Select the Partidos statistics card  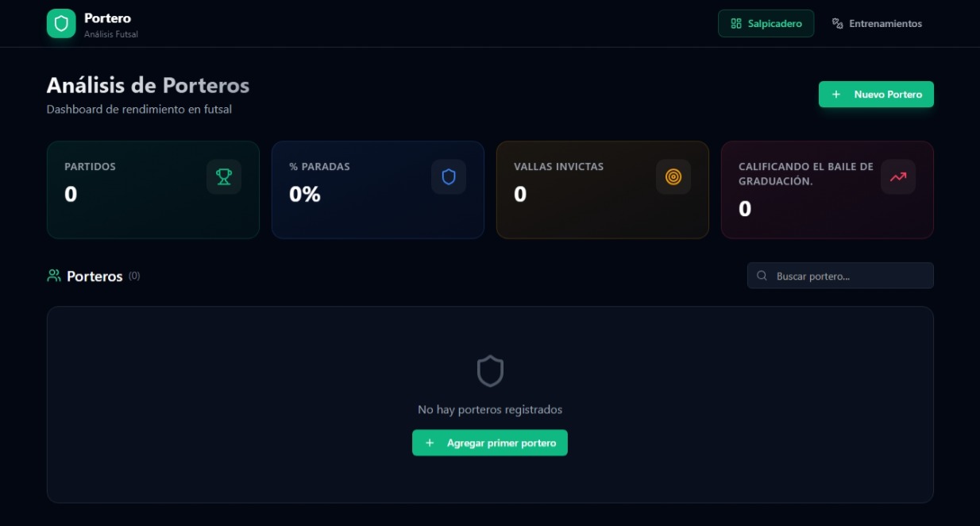(x=153, y=190)
